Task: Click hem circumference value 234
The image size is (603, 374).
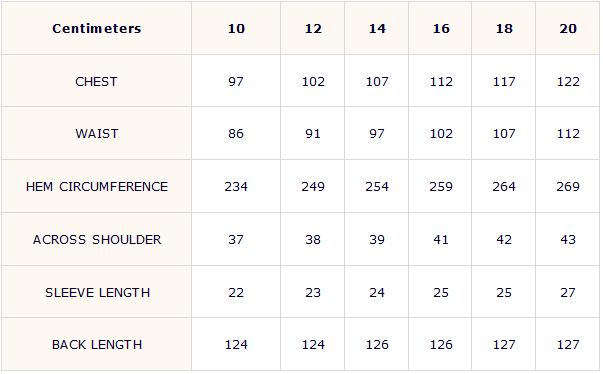Action: [236, 186]
